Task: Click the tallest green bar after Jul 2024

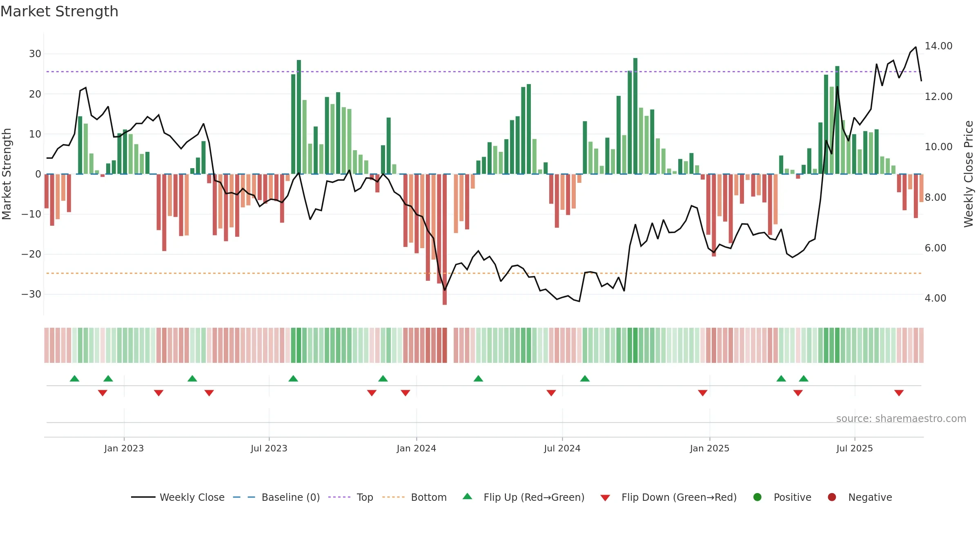Action: [635, 116]
